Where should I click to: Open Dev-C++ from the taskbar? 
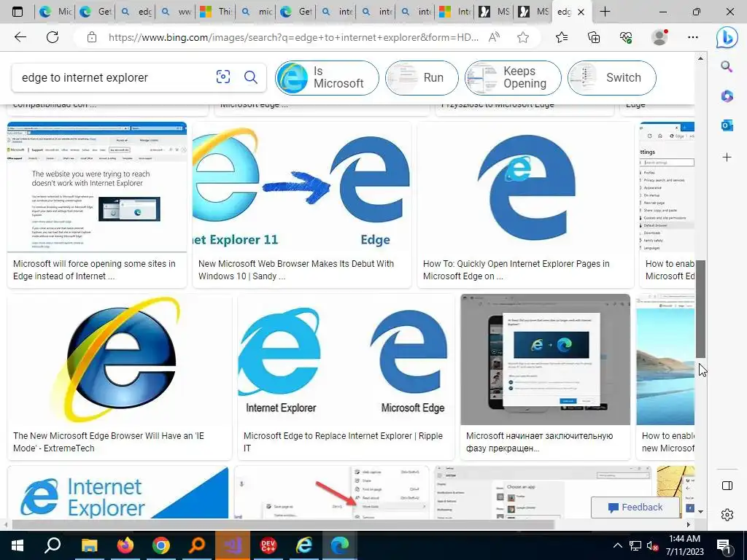coord(268,545)
